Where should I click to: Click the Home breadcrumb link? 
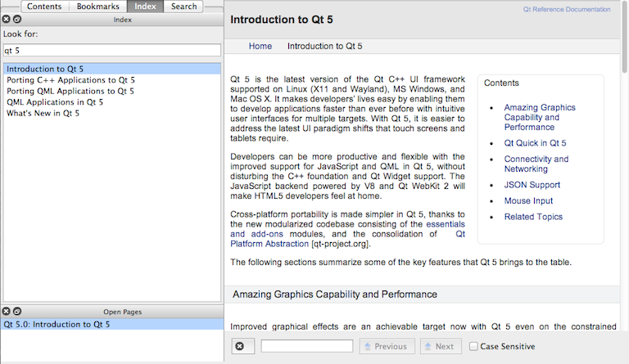point(260,46)
